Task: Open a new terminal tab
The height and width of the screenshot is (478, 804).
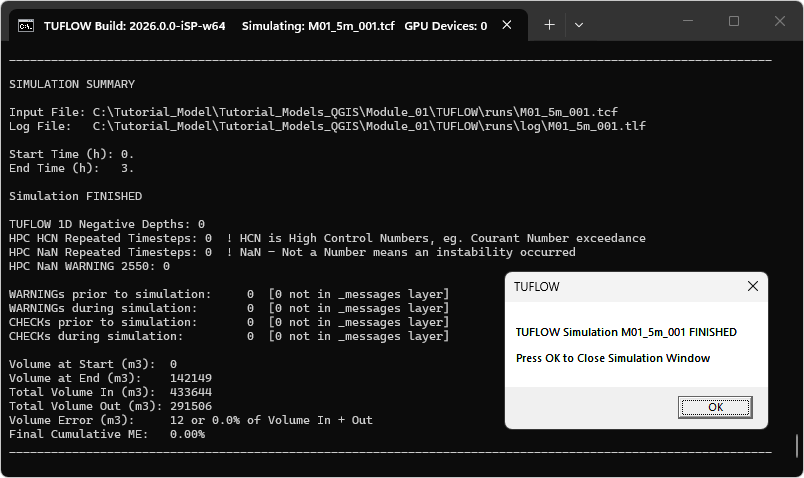Action: (x=549, y=25)
